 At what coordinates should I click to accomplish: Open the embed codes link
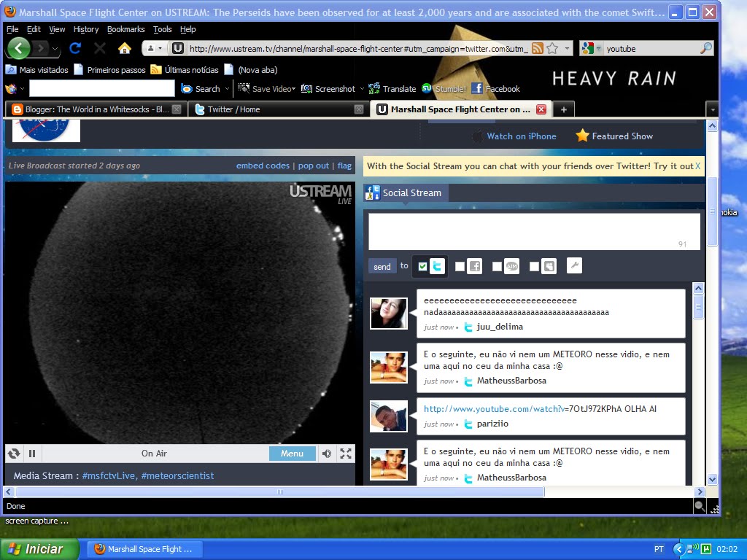point(263,166)
